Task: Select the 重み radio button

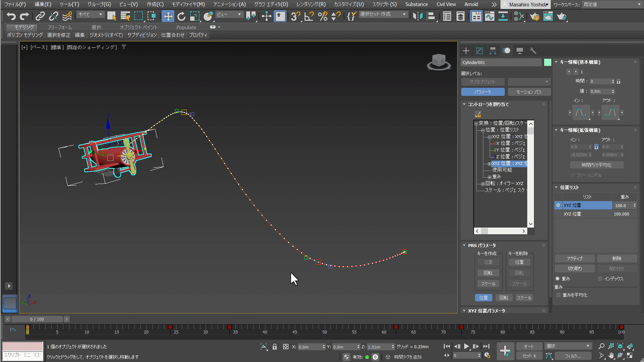Action: coord(557,279)
